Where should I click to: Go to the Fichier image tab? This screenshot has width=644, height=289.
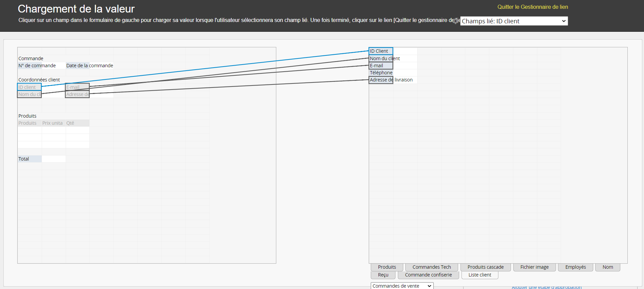point(534,267)
